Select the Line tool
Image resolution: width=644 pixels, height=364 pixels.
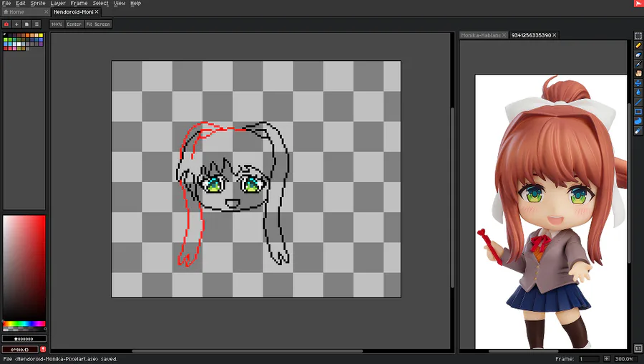coord(638,102)
